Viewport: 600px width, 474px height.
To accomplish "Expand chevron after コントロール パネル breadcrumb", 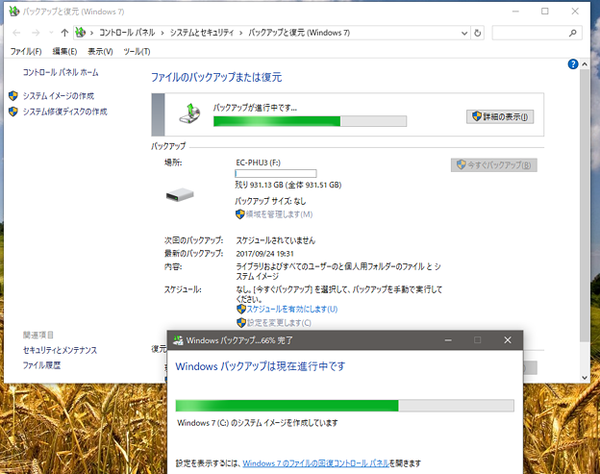I will pos(162,33).
